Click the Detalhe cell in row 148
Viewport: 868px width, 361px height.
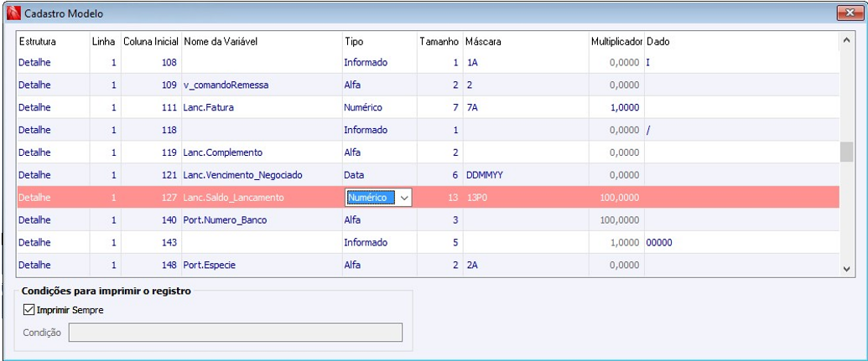click(x=54, y=265)
